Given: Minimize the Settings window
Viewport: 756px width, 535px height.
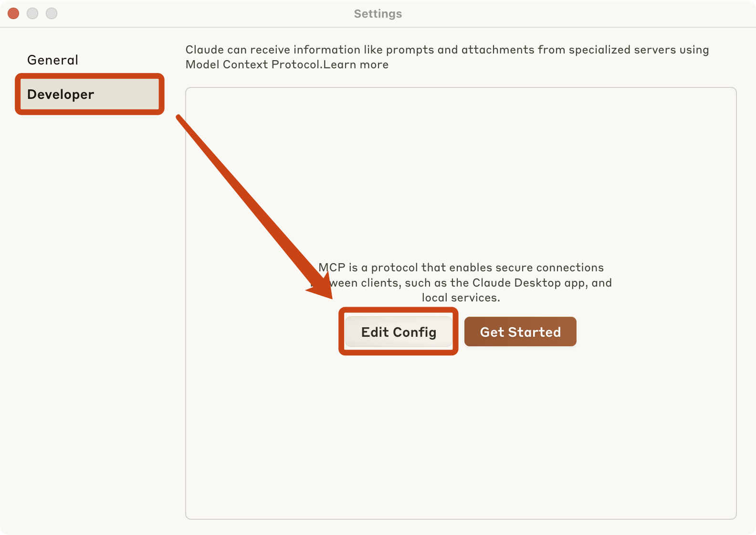Looking at the screenshot, I should (32, 13).
